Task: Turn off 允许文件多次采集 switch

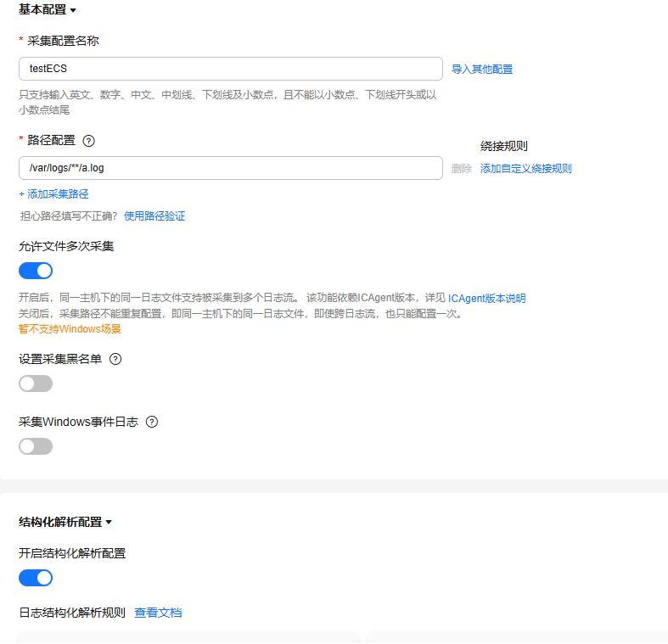Action: (36, 271)
